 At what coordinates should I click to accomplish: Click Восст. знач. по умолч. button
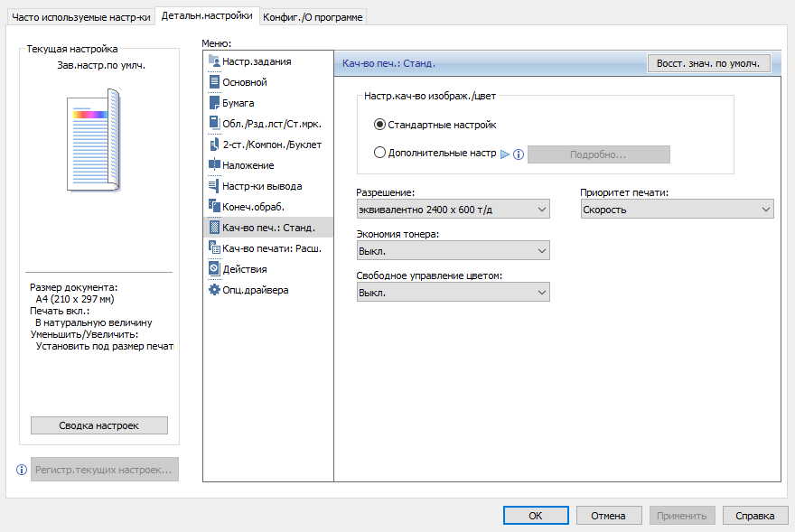pyautogui.click(x=708, y=63)
